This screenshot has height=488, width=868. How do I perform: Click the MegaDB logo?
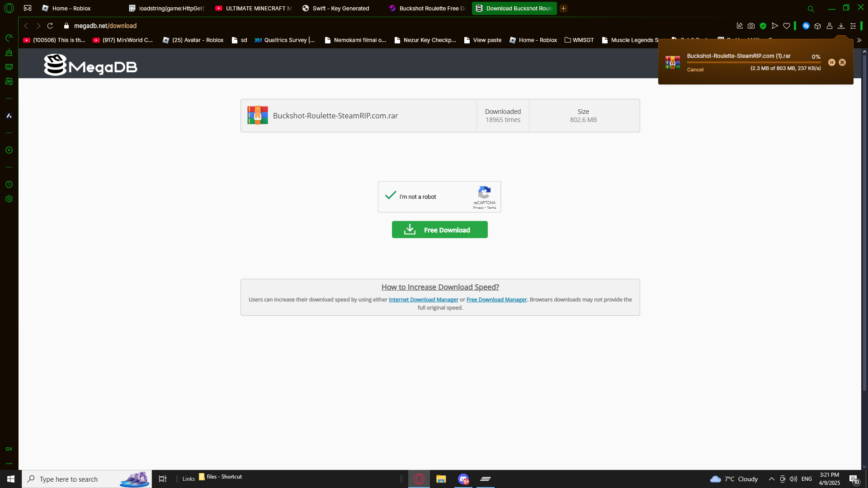pyautogui.click(x=90, y=65)
